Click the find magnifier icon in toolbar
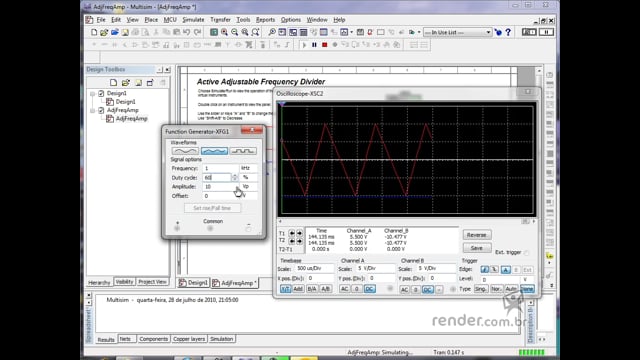This screenshot has height=360, width=640. [x=272, y=32]
